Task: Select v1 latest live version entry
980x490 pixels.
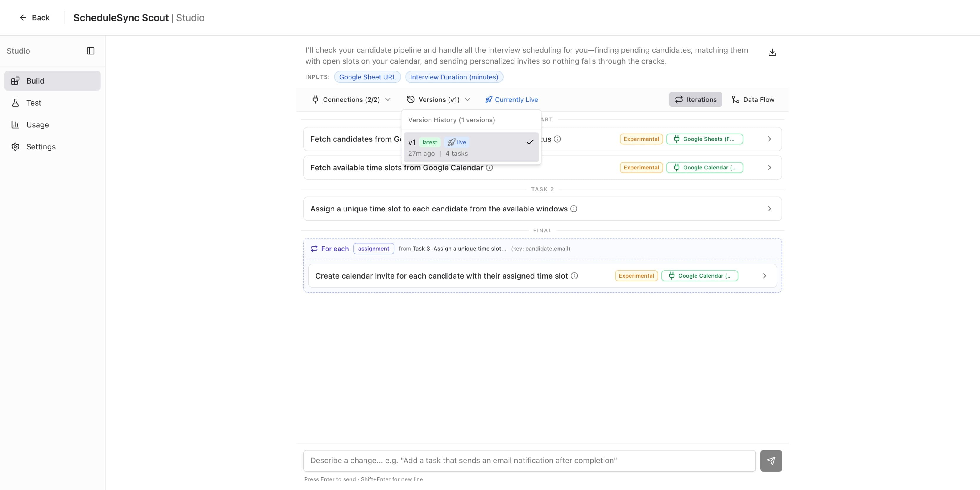Action: 471,148
